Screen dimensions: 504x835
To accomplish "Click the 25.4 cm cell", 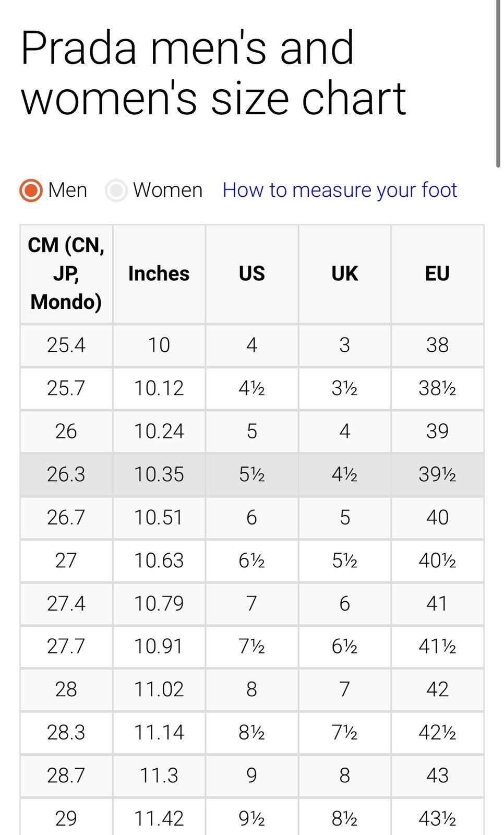I will [x=66, y=345].
